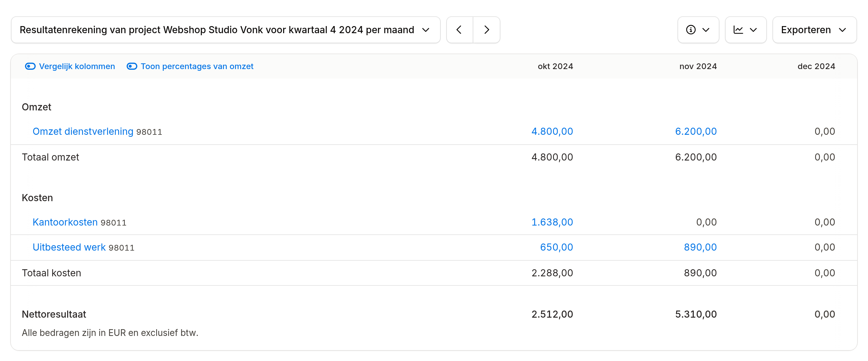
Task: View 4.800,00 omzet amount for okt 2024
Action: point(552,131)
